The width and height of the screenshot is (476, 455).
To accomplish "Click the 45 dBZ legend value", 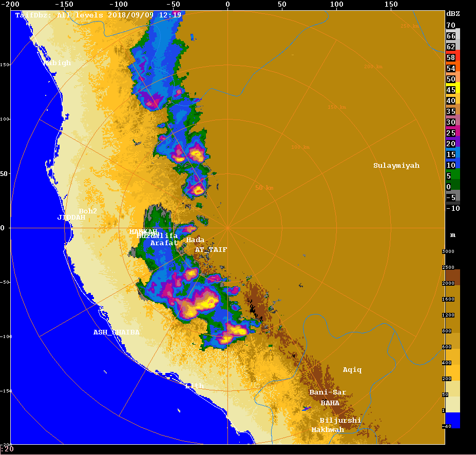I will (451, 90).
